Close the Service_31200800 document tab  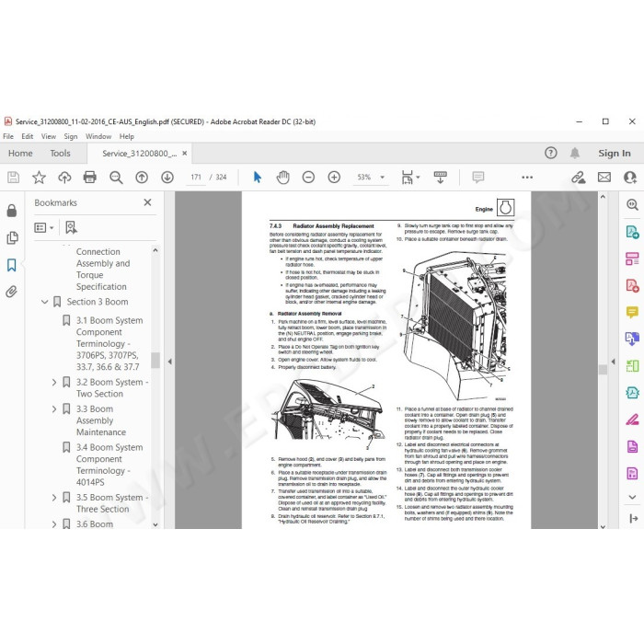(185, 154)
